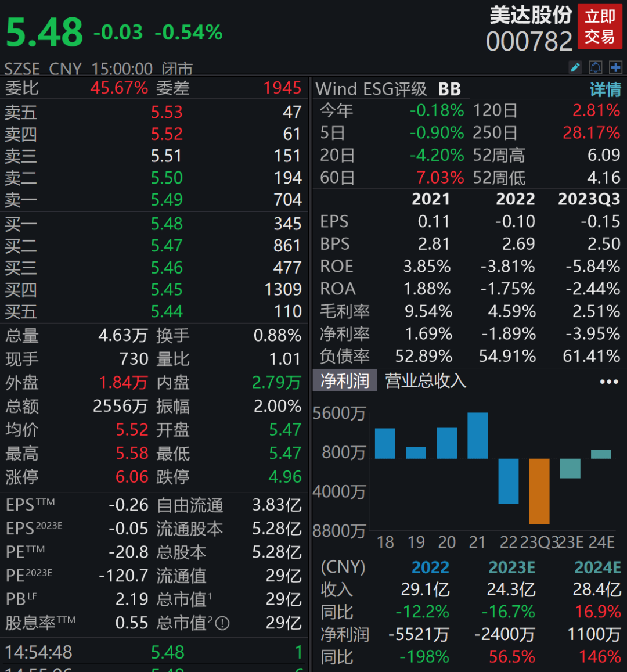Open the ESG 详情 link
Viewport: 627px width, 672px height.
click(605, 89)
